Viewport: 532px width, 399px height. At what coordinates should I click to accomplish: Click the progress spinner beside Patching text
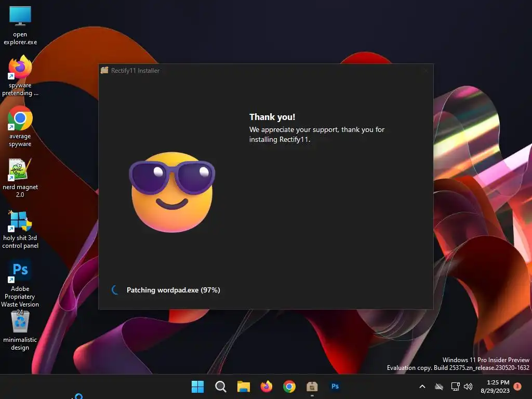(x=115, y=290)
